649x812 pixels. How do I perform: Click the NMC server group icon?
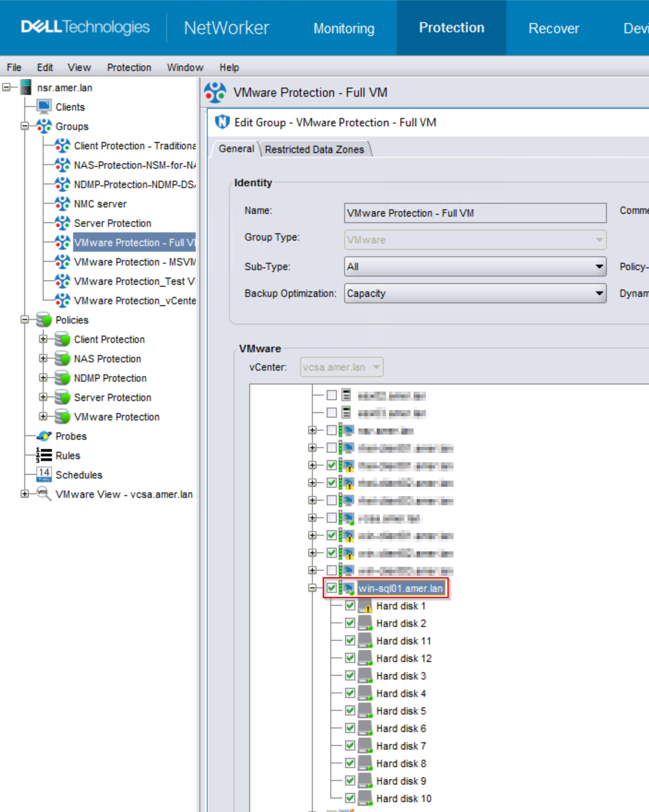pyautogui.click(x=61, y=203)
